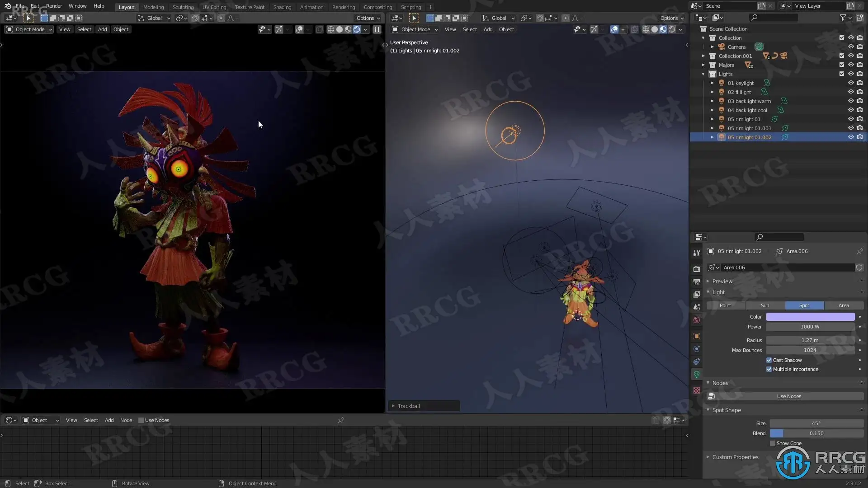Collapse the Lights collection in outliner
868x488 pixels.
pyautogui.click(x=703, y=74)
